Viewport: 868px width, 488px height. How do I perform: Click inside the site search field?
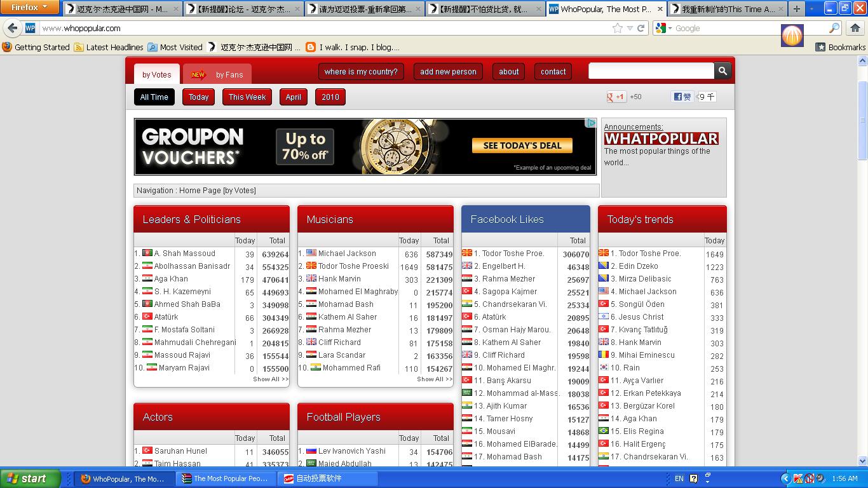pyautogui.click(x=651, y=71)
